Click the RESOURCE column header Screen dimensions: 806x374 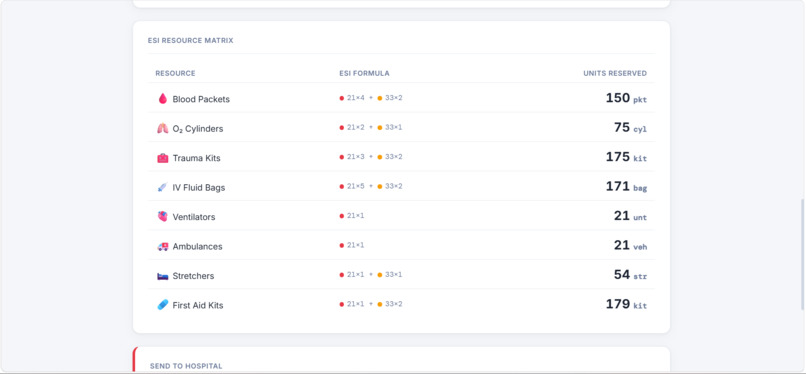coord(175,73)
